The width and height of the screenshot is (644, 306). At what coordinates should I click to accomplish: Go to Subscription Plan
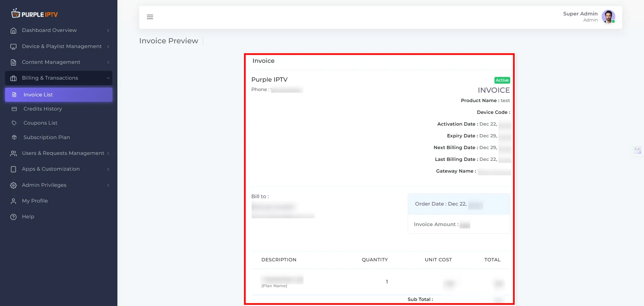59,137
